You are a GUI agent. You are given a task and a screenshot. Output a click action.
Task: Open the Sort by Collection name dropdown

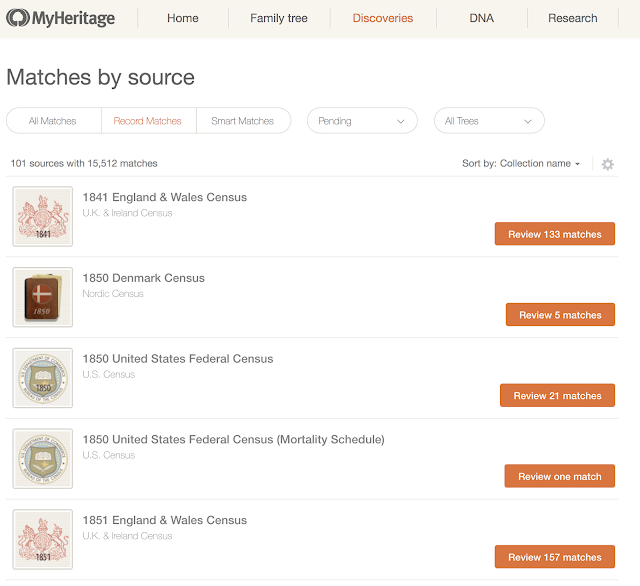coord(521,164)
